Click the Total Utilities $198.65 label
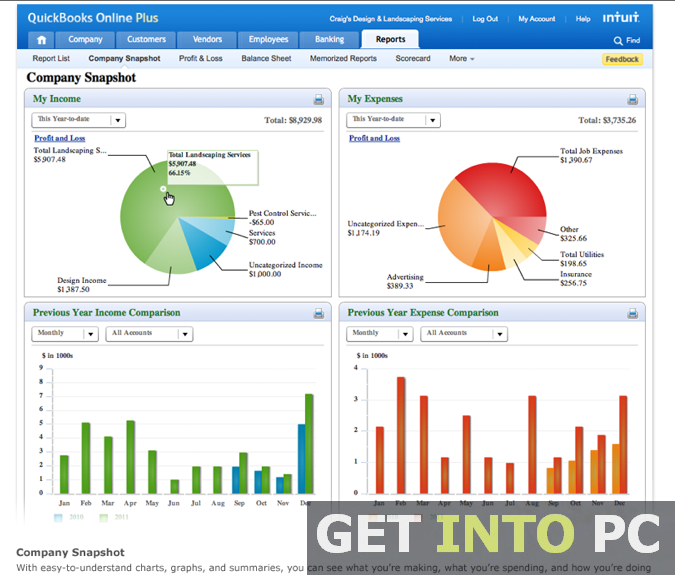The image size is (675, 575). (582, 259)
